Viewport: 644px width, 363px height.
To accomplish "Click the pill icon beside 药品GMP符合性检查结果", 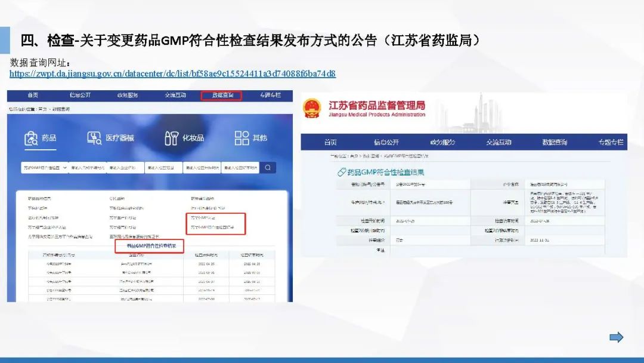I will [342, 172].
